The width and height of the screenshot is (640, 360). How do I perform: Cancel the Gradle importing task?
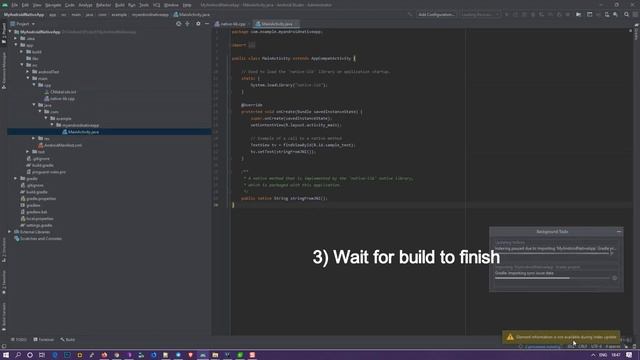(614, 278)
